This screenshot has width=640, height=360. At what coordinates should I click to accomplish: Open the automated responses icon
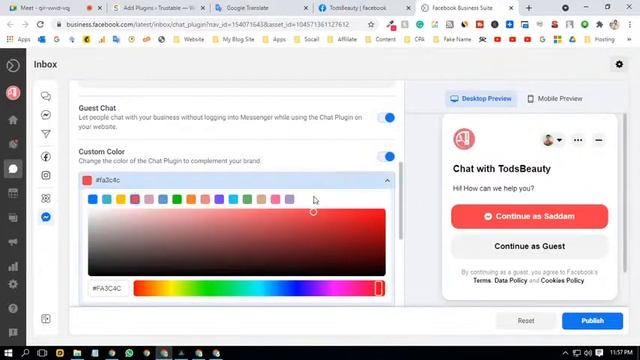[46, 198]
